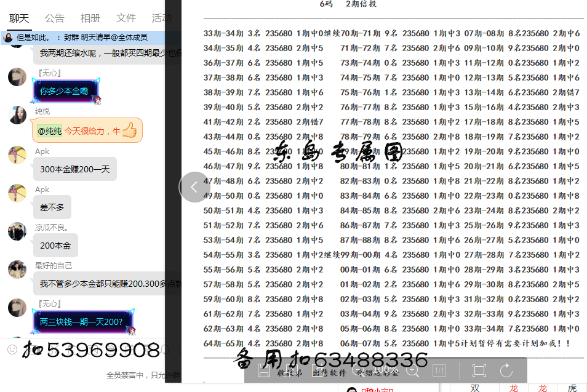Viewport: 587px width, 392px height.
Task: Show image at 1:1 original size
Action: pos(439,370)
